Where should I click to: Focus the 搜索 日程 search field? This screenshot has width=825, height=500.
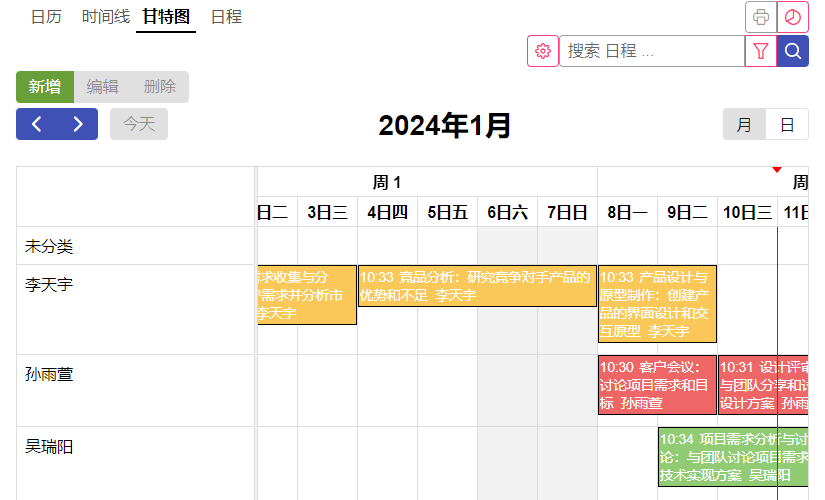[651, 51]
